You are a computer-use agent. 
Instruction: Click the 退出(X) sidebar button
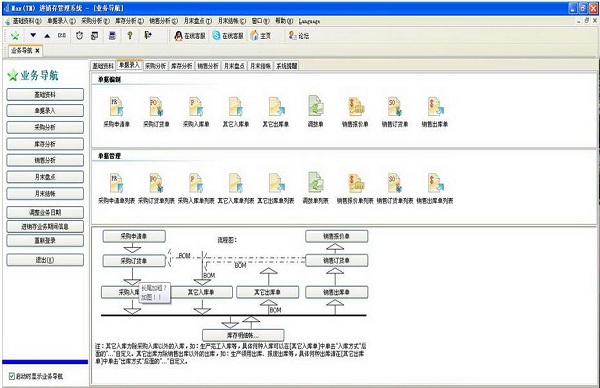(x=45, y=260)
